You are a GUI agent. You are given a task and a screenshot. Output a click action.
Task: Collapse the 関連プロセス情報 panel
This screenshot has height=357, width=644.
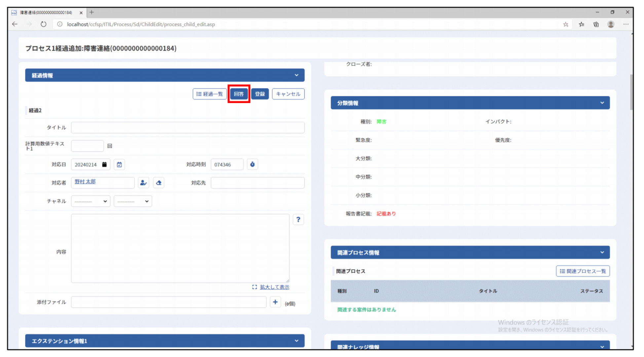pos(602,253)
